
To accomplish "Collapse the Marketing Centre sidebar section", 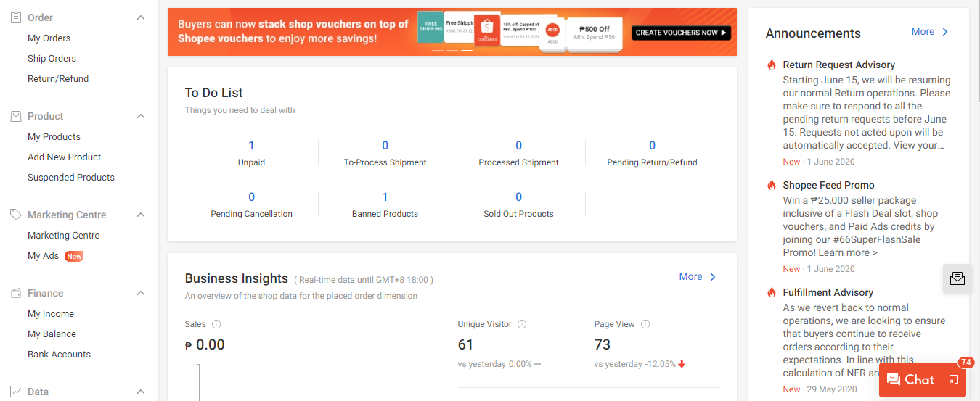I will coord(141,215).
